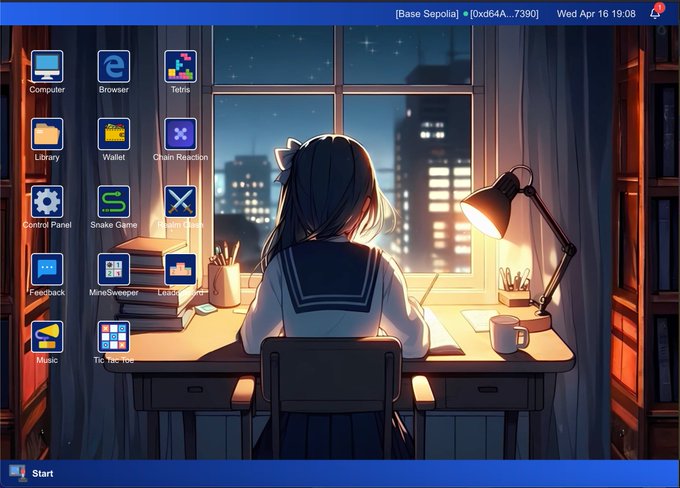The width and height of the screenshot is (680, 488).
Task: Open the Music app icon
Action: [47, 337]
